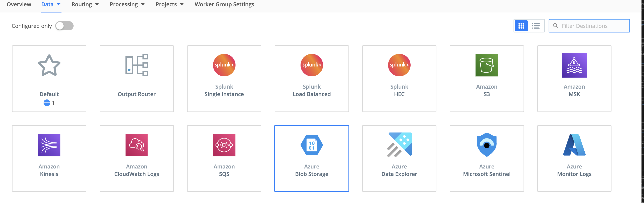
Task: Expand the Projects menu arrow
Action: coord(182,4)
